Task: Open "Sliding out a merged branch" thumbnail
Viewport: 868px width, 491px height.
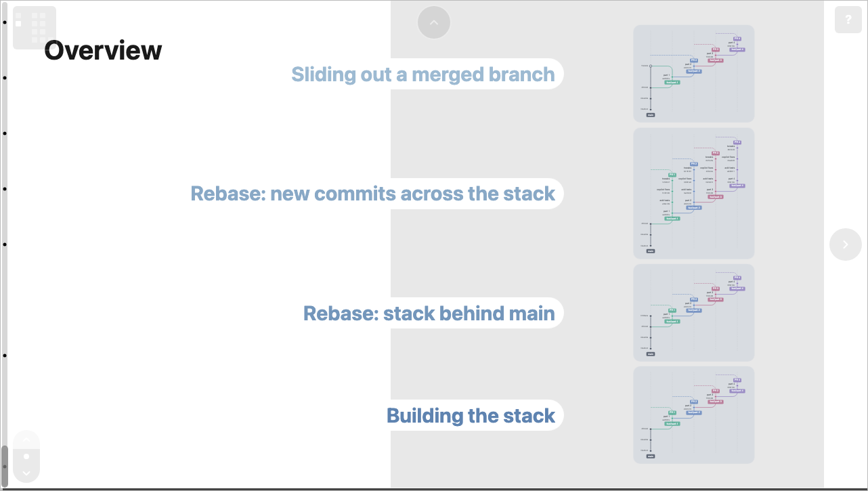Action: [x=693, y=74]
